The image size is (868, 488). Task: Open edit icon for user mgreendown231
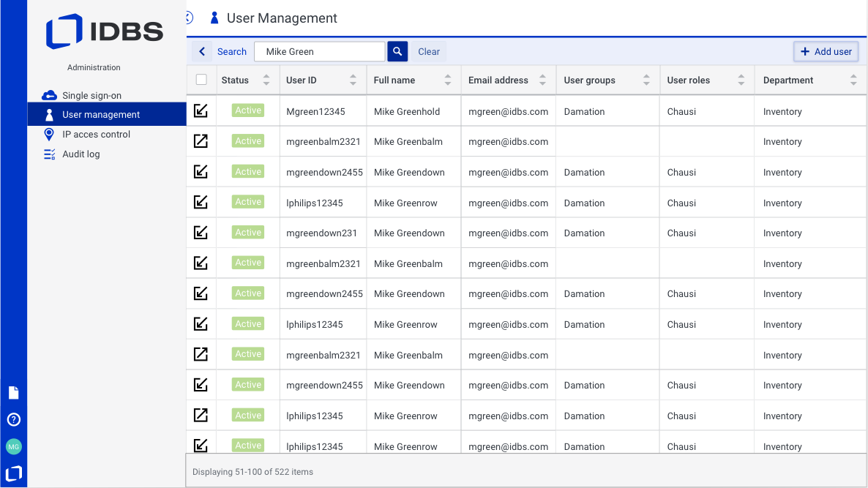click(x=201, y=233)
